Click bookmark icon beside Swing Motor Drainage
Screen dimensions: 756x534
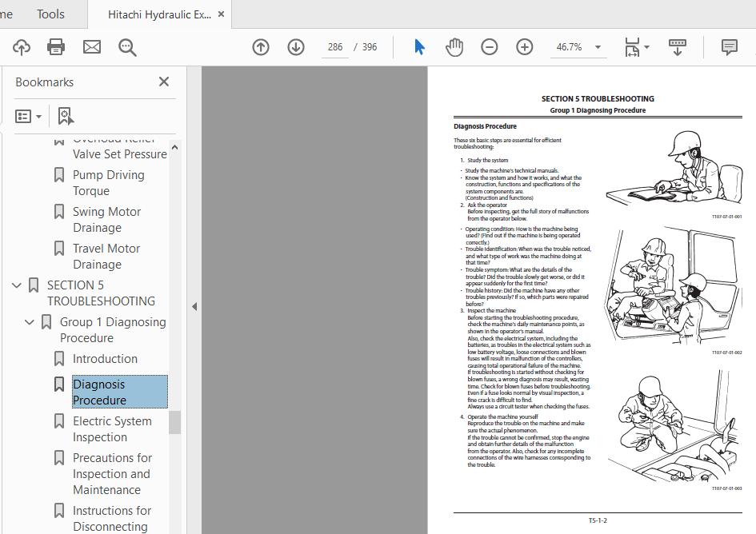tap(59, 212)
